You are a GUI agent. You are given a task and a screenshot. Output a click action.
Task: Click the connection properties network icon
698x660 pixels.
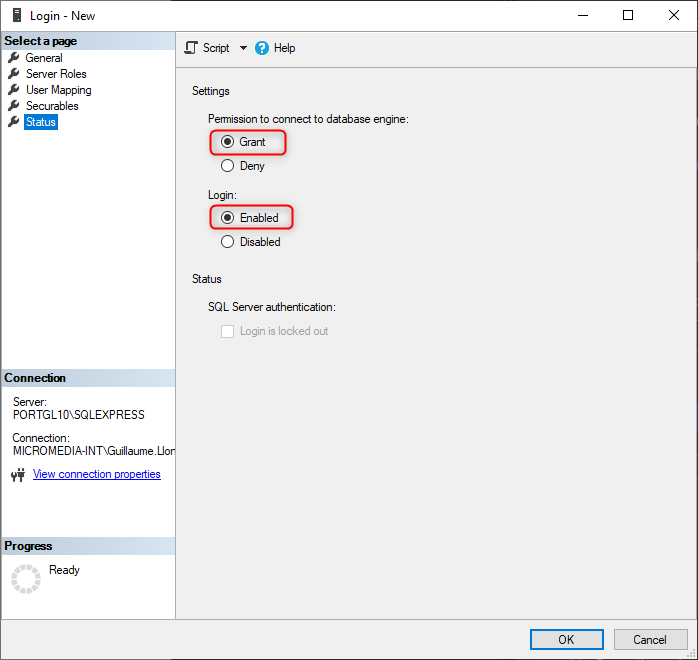pyautogui.click(x=18, y=475)
